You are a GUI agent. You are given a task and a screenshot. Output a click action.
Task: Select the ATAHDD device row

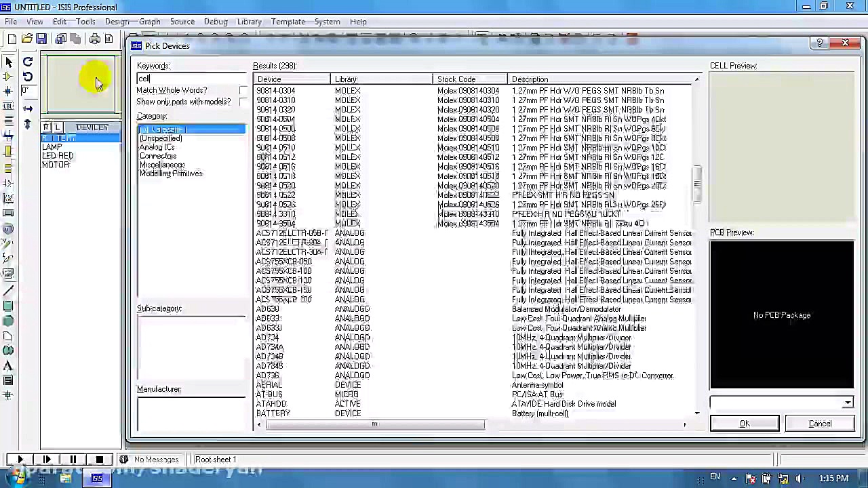473,404
